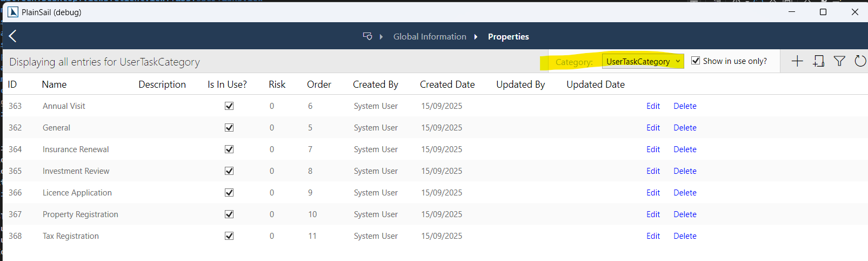Open the filter funnel icon
Viewport: 868px width, 261px height.
pyautogui.click(x=839, y=61)
